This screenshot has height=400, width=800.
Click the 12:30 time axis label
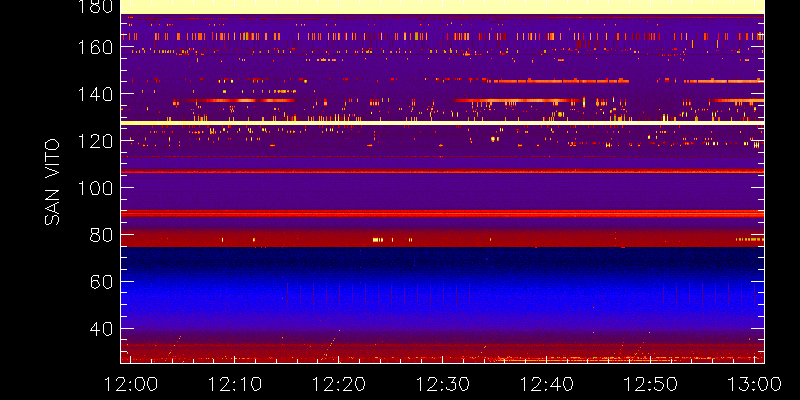pos(442,384)
